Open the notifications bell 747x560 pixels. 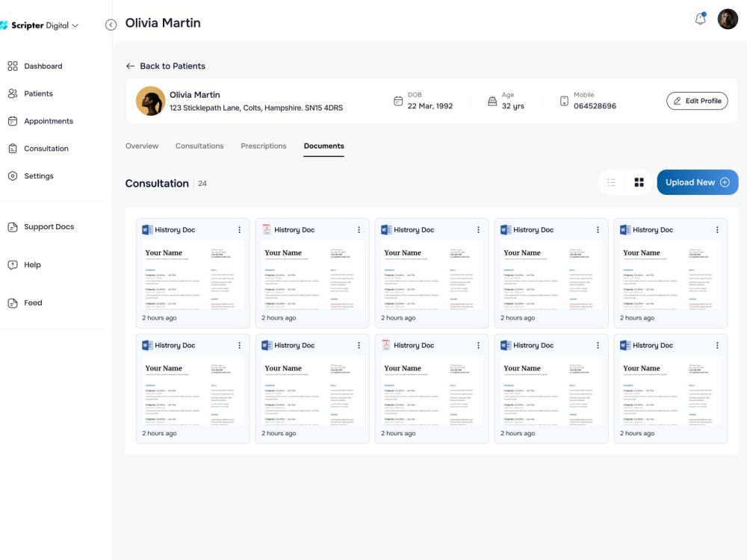[x=701, y=19]
